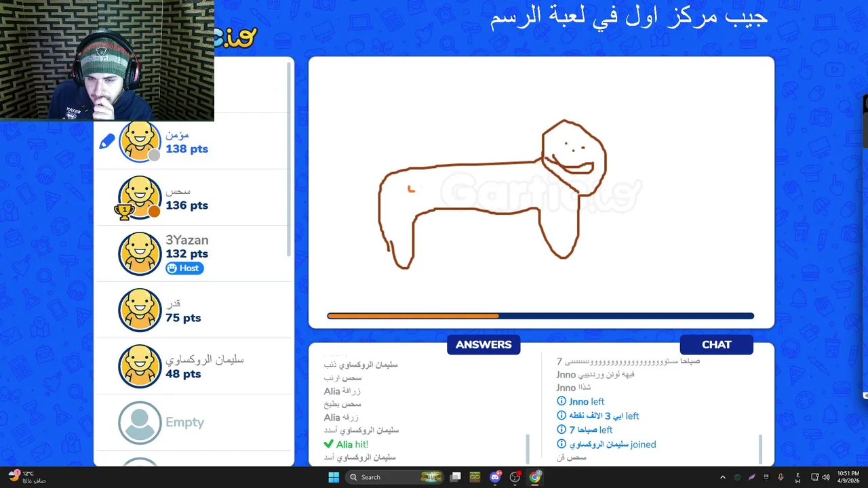Open the green block app in taskbar
This screenshot has height=488, width=868.
[x=475, y=477]
